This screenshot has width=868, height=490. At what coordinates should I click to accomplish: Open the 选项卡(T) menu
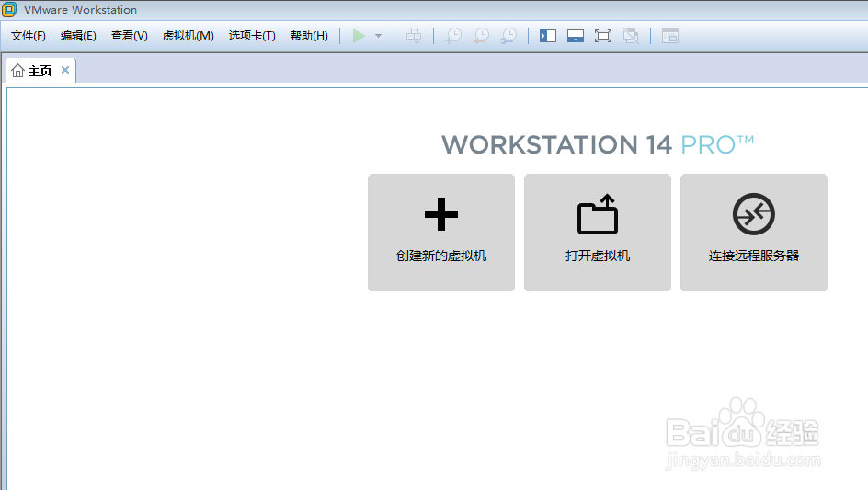[252, 36]
